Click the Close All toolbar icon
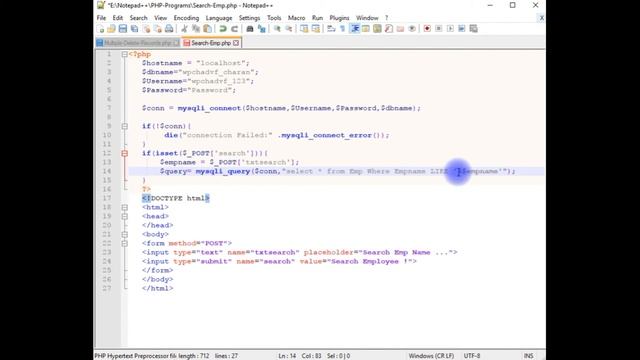The height and width of the screenshot is (360, 640). (x=158, y=29)
